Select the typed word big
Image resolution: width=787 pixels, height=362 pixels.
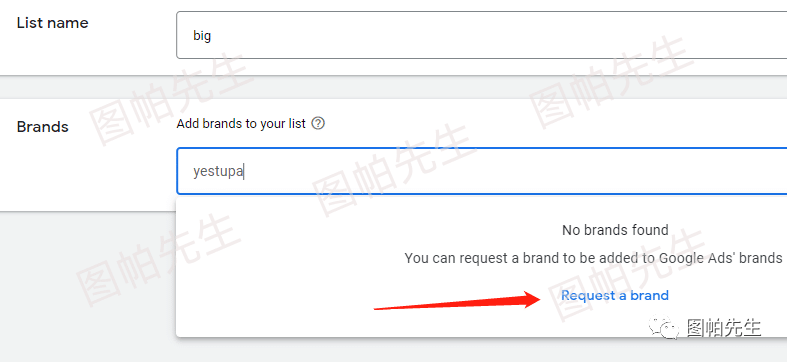202,36
